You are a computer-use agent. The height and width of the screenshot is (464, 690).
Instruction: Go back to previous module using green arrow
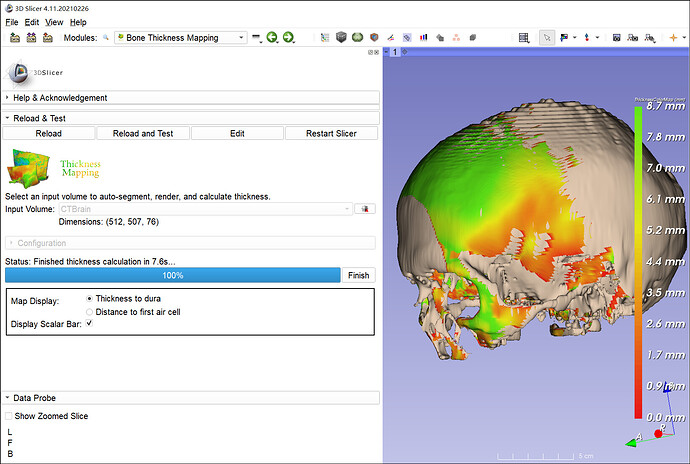click(x=272, y=38)
